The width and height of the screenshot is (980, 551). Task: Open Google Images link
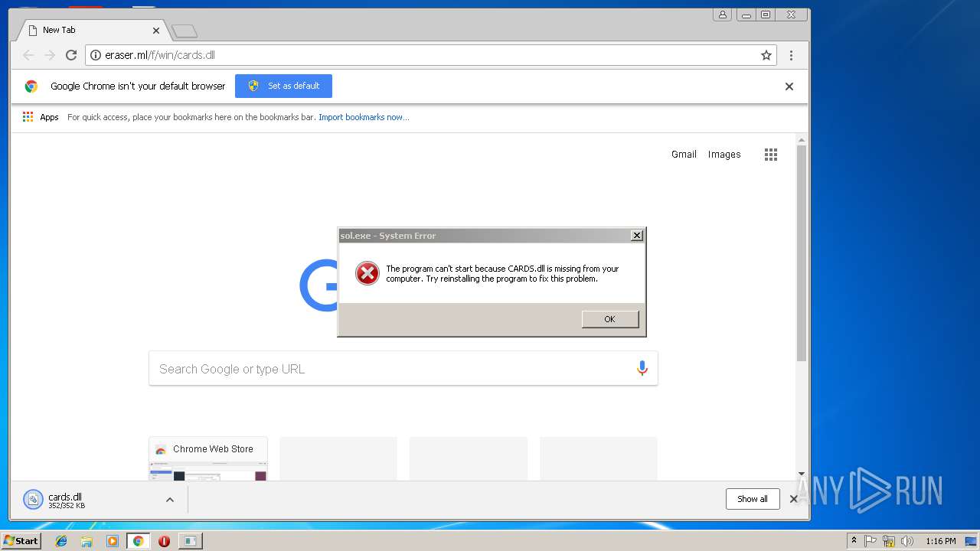(x=724, y=155)
